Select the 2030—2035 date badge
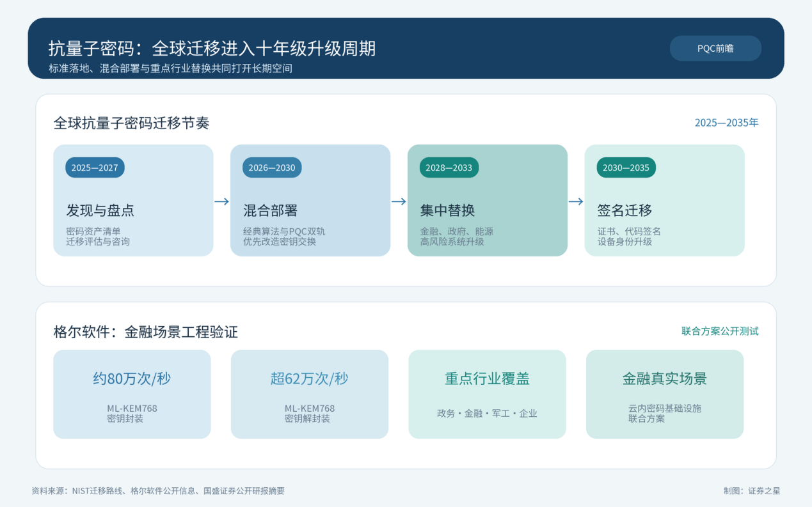Screen dimensions: 812x507 pos(626,168)
